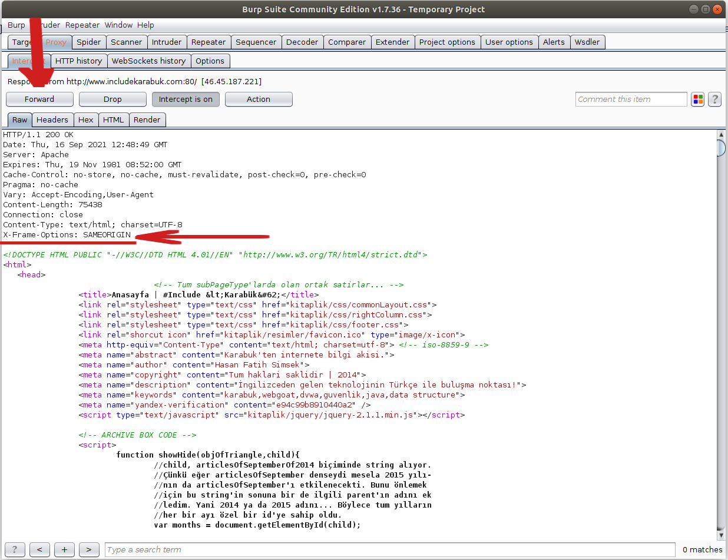Image resolution: width=728 pixels, height=560 pixels.
Task: Click the yandex-verification meta line
Action: [x=224, y=405]
